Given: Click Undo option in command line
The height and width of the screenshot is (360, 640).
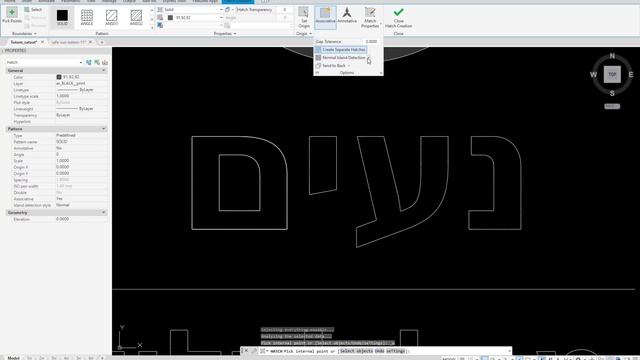Looking at the screenshot, I should tap(379, 351).
